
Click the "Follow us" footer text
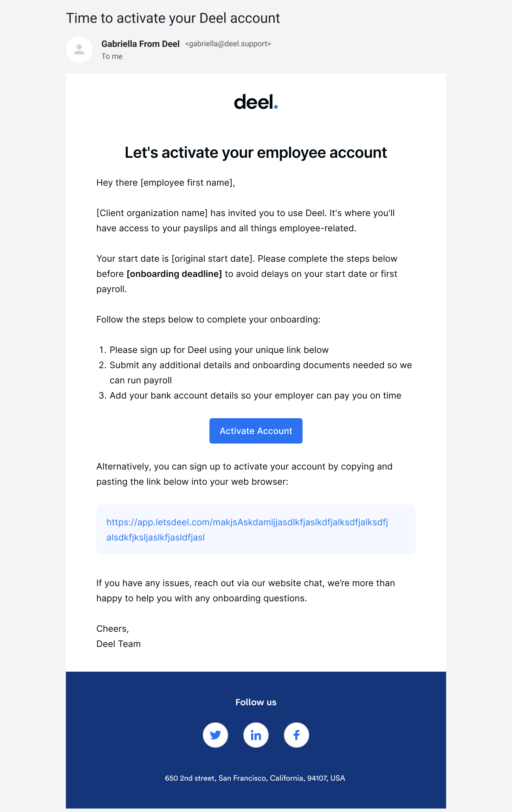(x=256, y=702)
